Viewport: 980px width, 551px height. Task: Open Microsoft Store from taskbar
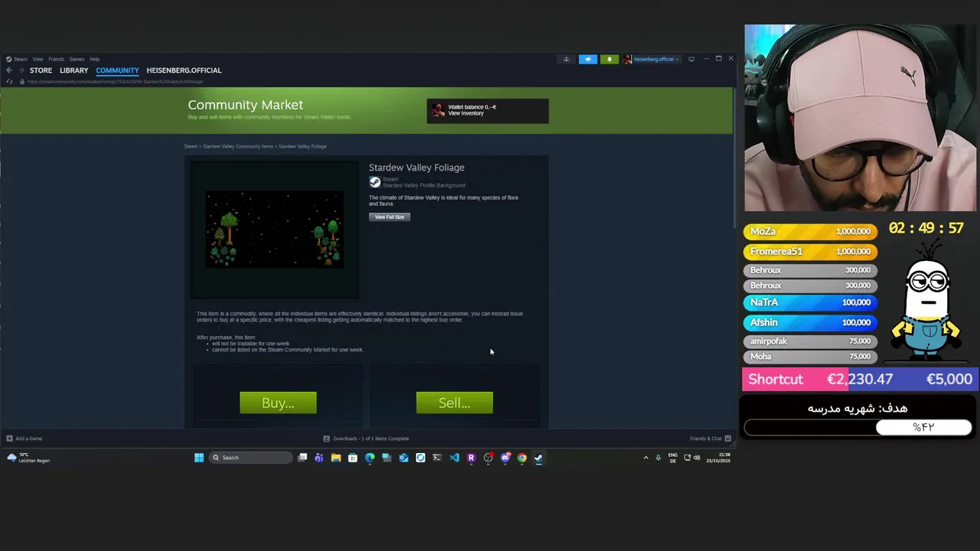coord(353,458)
